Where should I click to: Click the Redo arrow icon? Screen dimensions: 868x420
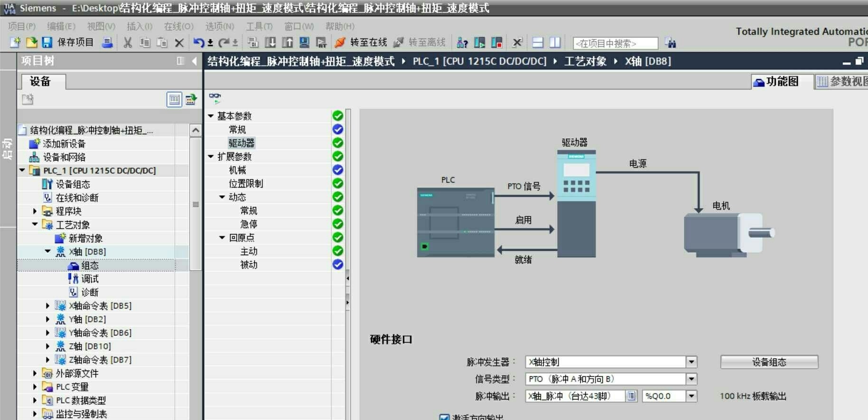pos(224,43)
